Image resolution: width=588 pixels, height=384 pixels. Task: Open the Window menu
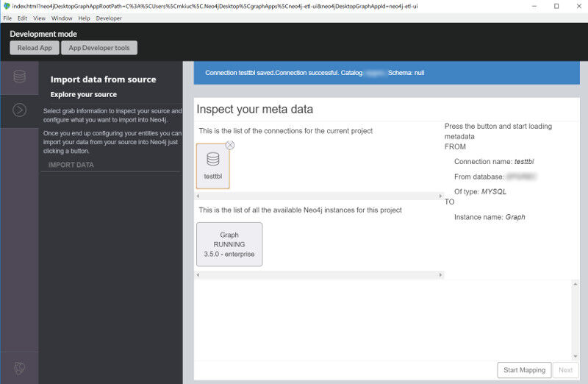(x=62, y=18)
